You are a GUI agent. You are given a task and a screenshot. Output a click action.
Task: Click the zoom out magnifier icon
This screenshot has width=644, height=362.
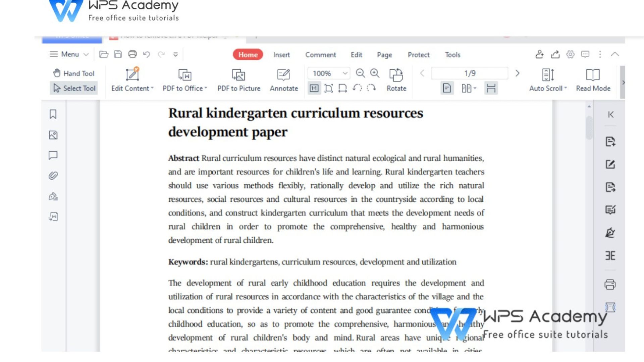pyautogui.click(x=360, y=73)
